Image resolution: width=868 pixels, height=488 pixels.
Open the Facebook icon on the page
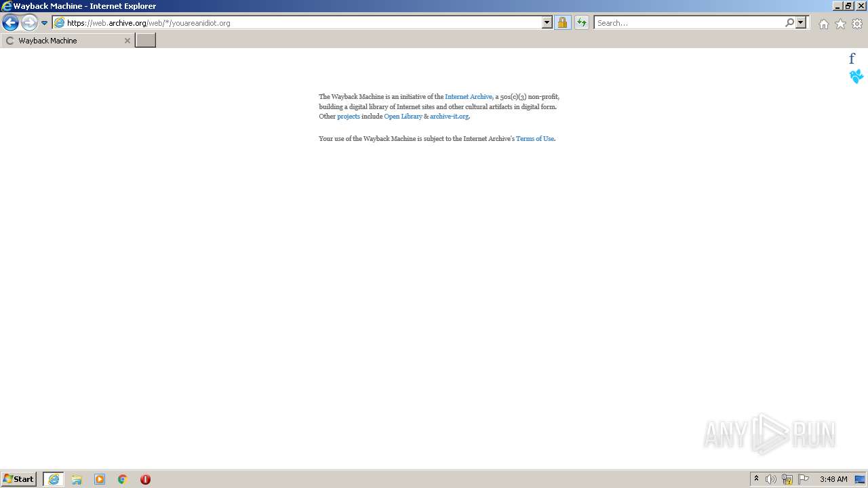point(852,58)
